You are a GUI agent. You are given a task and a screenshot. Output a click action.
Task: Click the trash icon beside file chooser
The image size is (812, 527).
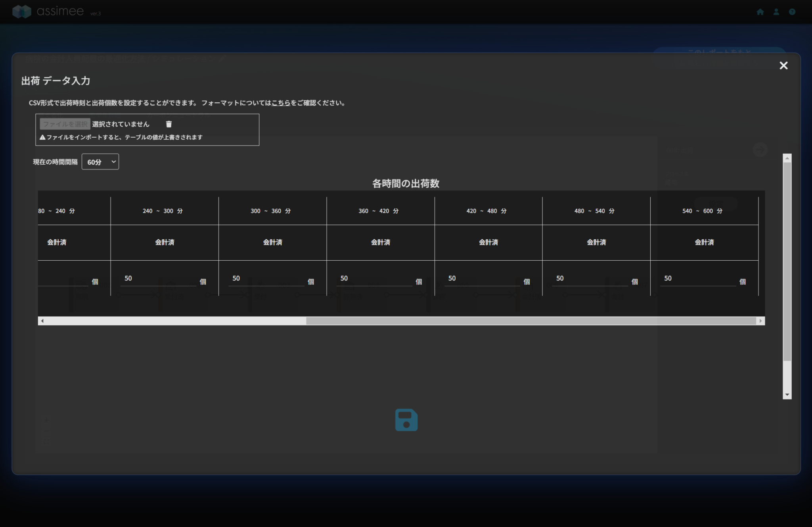pos(169,124)
